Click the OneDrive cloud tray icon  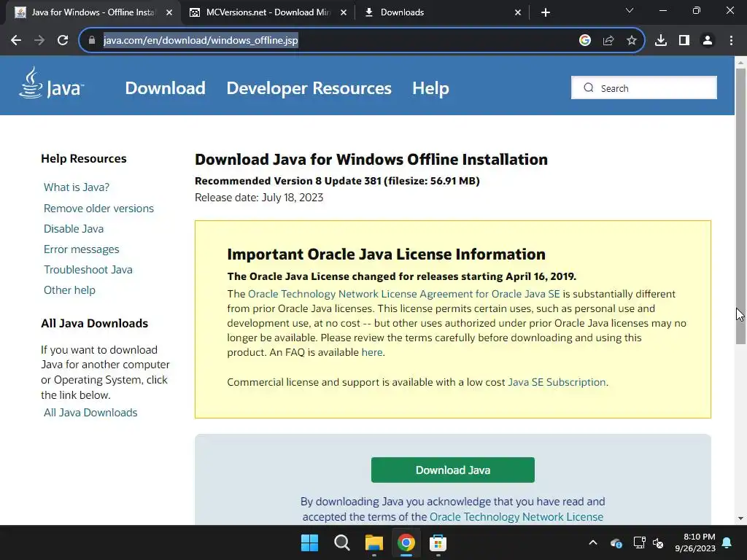616,542
